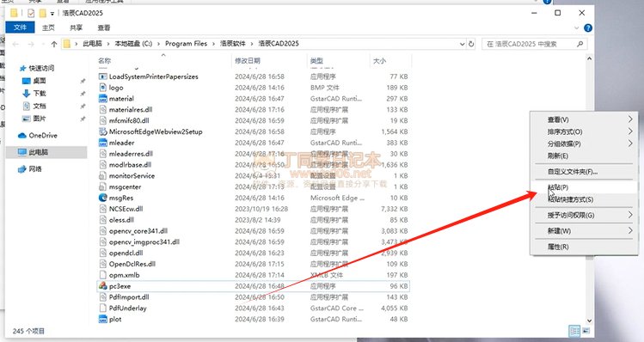
Task: Click the material GstarCAD runtime icon
Action: [x=102, y=99]
